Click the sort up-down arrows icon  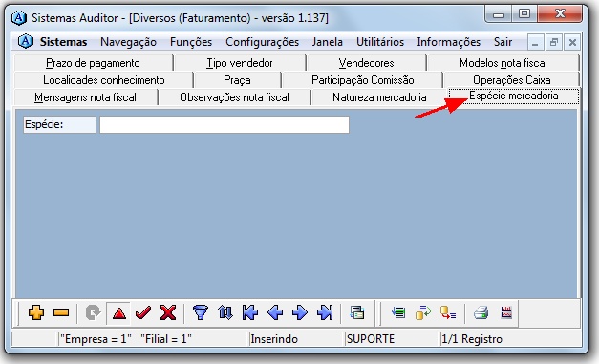point(225,312)
